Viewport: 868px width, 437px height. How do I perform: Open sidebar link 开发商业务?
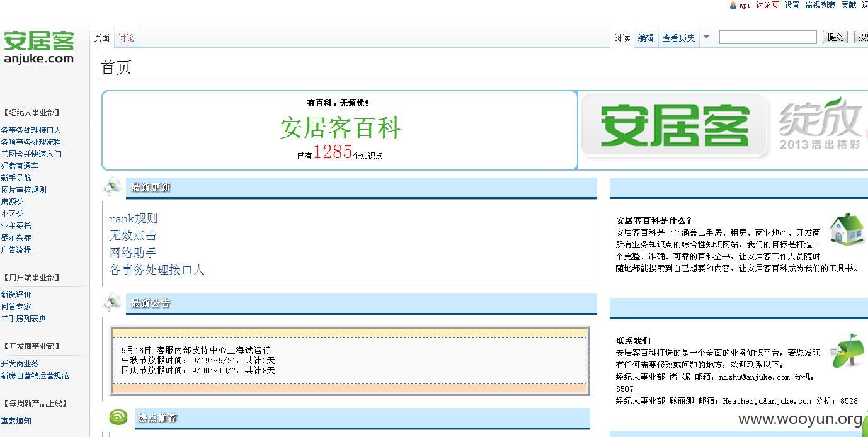tap(20, 364)
